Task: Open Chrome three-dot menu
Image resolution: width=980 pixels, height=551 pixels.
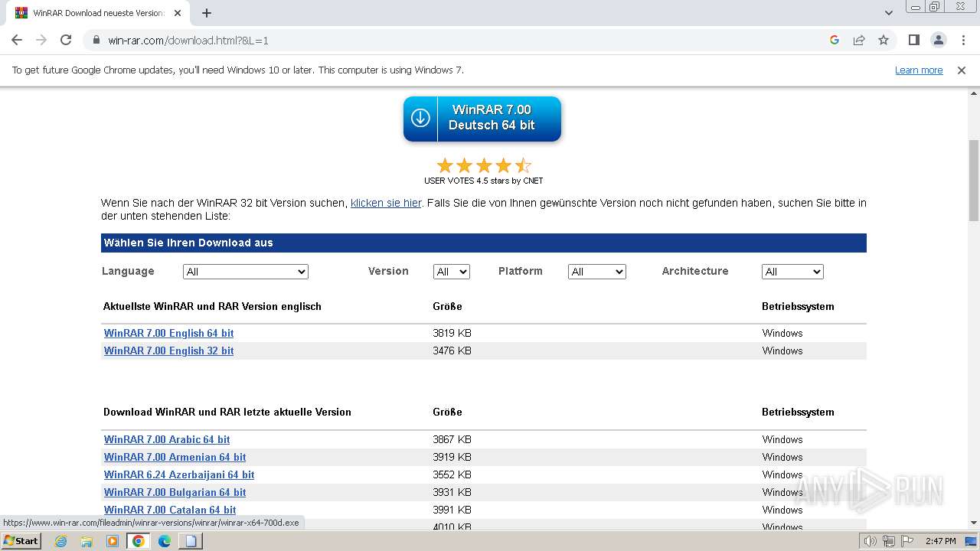Action: [963, 40]
